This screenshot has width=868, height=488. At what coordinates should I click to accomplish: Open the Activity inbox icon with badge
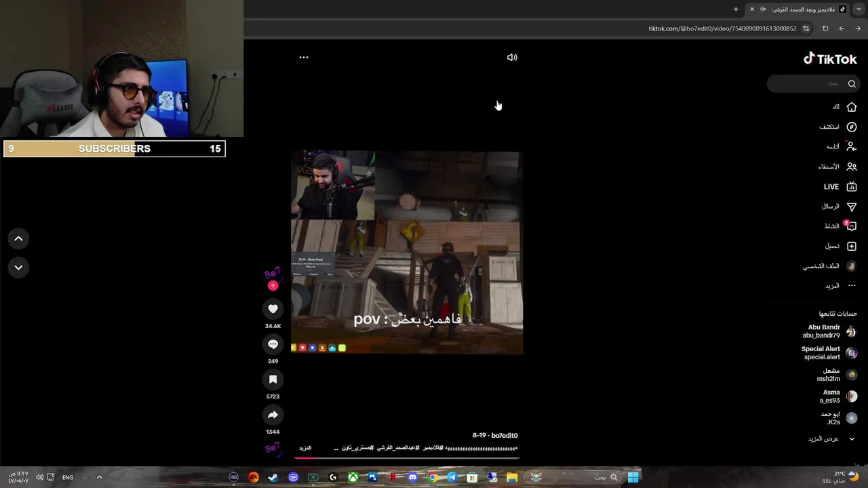click(x=852, y=226)
